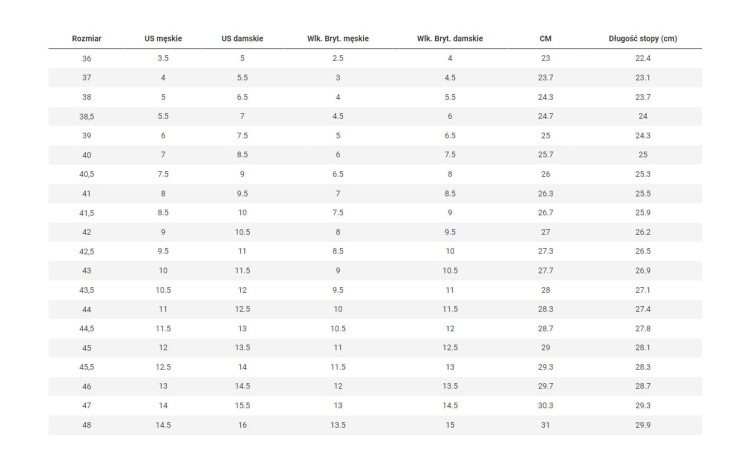This screenshot has height=474, width=750.
Task: Click CM value 30.3
Action: pyautogui.click(x=545, y=406)
